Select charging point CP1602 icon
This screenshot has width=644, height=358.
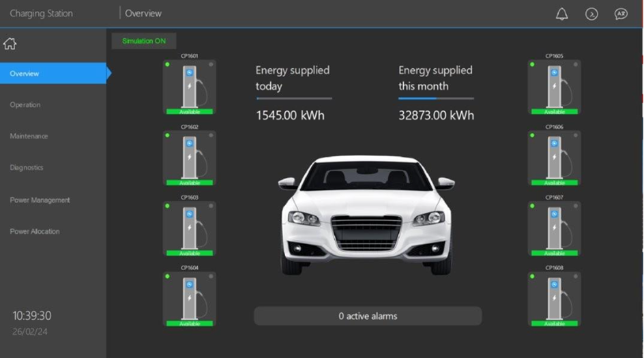[189, 158]
